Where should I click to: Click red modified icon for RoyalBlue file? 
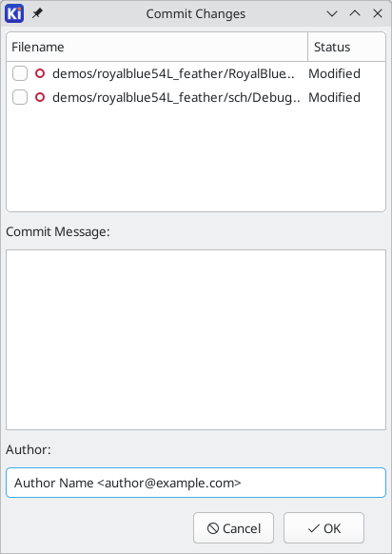(x=40, y=73)
